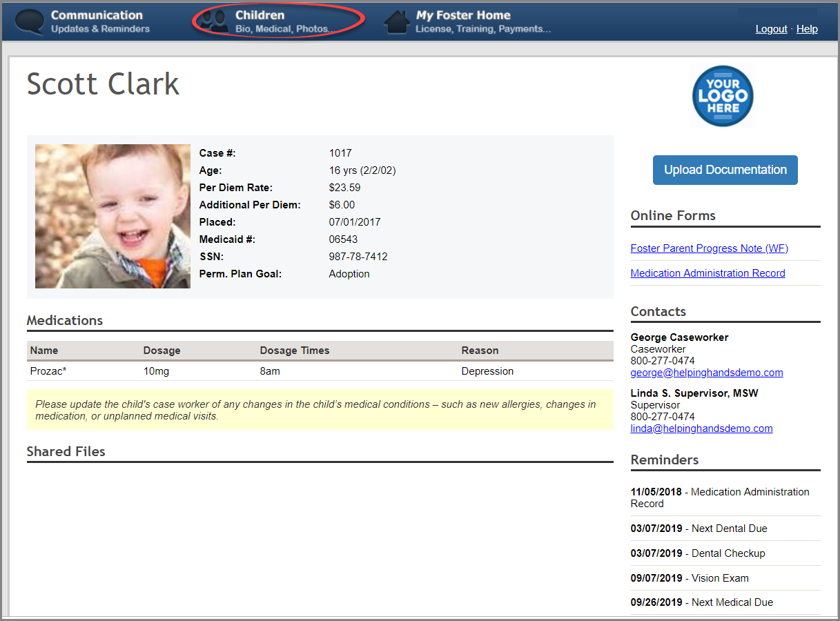Switch to the My Foster Home tab

(463, 21)
